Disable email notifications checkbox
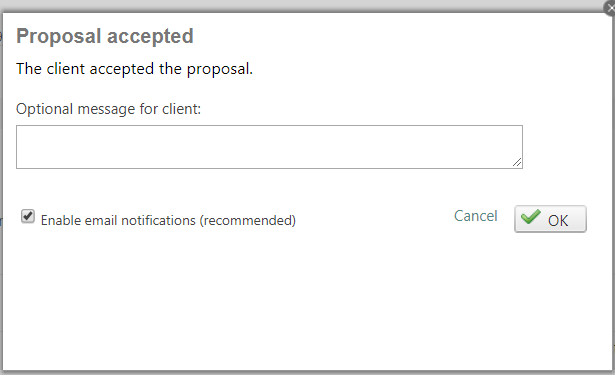 [28, 216]
